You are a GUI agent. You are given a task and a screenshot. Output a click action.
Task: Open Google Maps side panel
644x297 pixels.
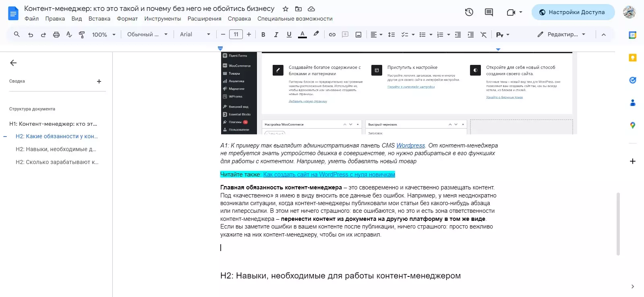point(633,125)
